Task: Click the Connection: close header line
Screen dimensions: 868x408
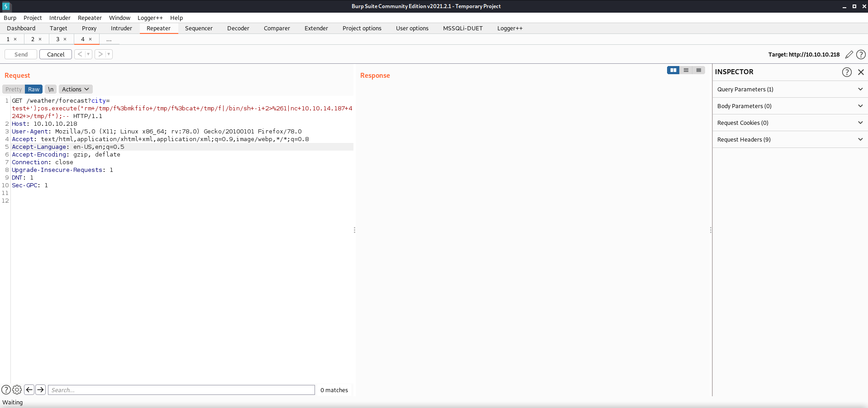Action: (x=43, y=162)
